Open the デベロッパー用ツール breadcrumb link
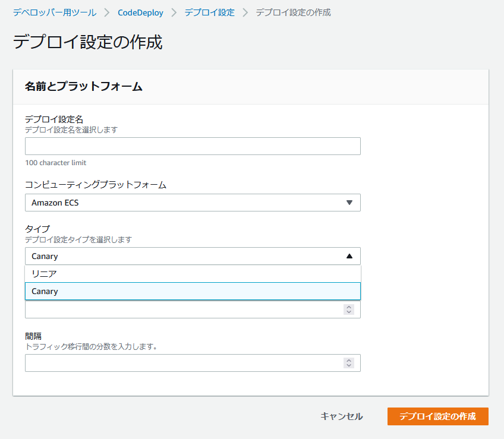 point(55,12)
